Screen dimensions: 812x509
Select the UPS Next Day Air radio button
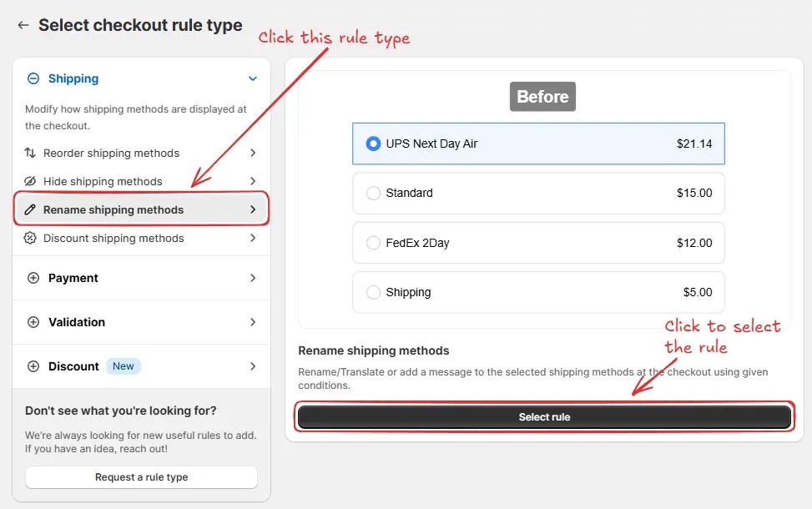coord(373,144)
